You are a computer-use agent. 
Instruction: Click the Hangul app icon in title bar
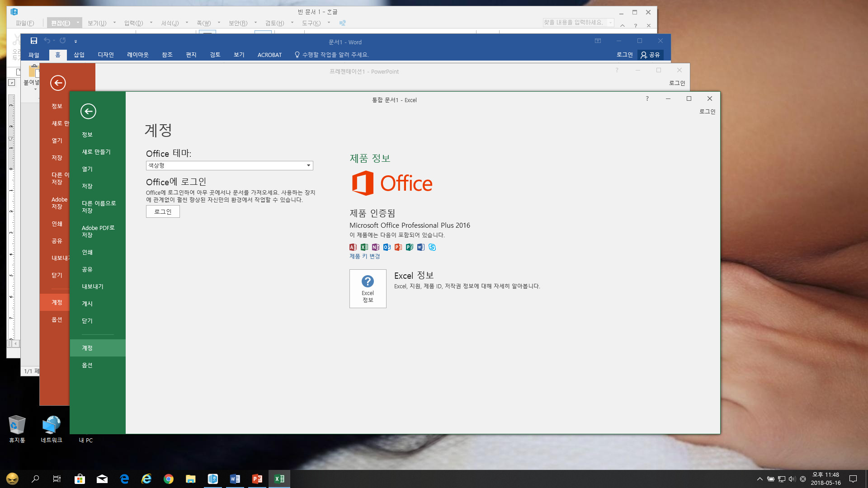click(x=14, y=12)
